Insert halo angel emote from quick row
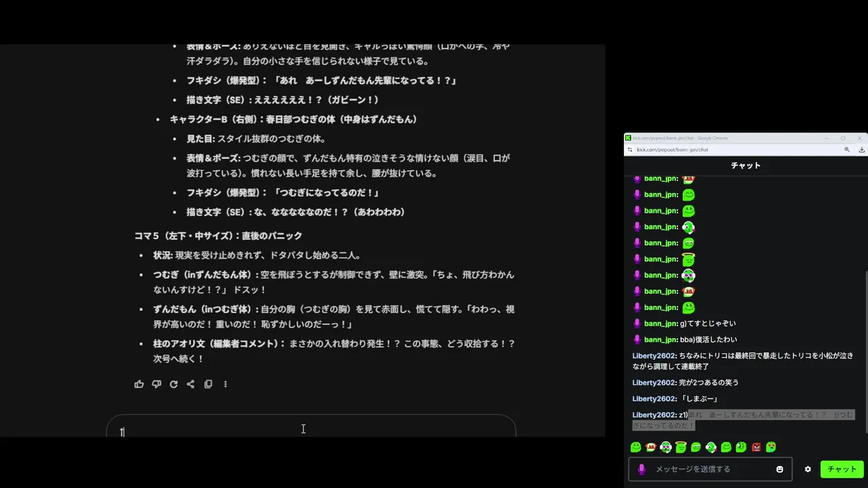The height and width of the screenshot is (488, 868). tap(681, 447)
